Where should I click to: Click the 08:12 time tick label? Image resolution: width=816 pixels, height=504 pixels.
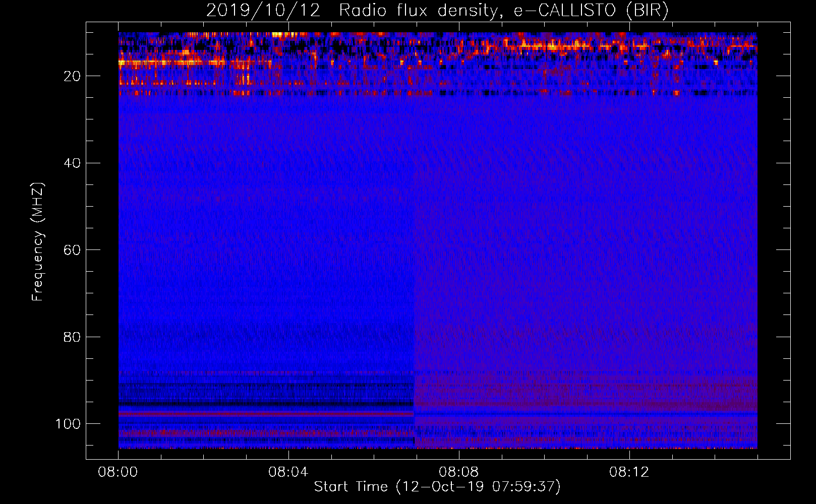(x=629, y=472)
